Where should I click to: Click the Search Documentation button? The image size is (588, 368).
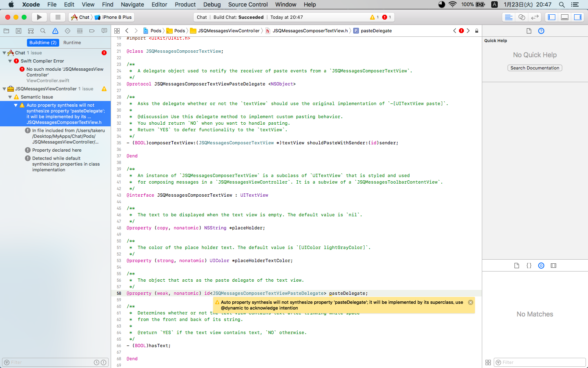point(535,68)
